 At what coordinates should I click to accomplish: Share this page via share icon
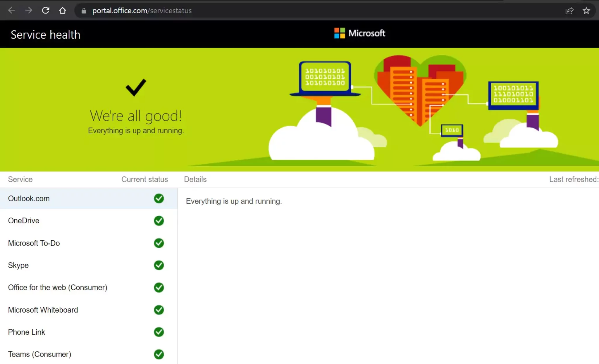pos(569,11)
